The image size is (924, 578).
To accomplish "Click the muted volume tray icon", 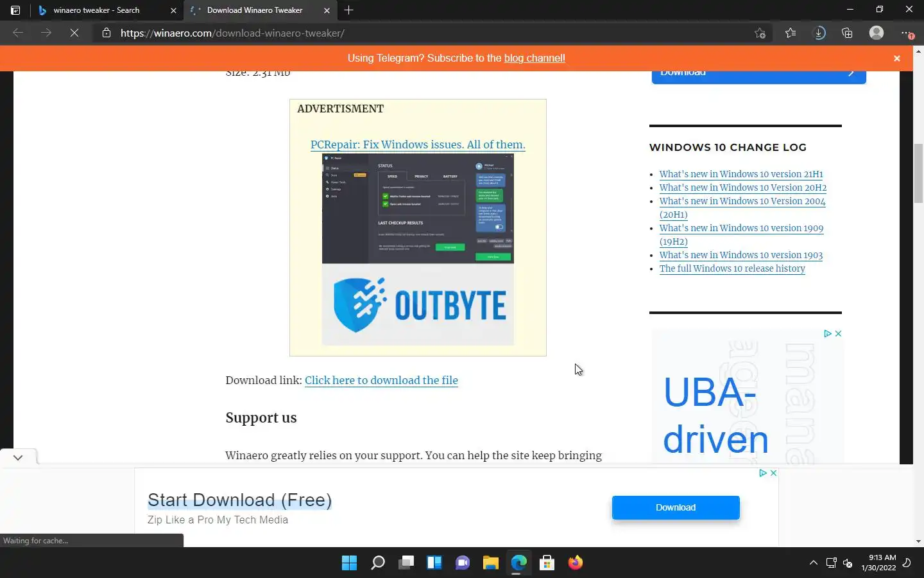I will pos(848,563).
